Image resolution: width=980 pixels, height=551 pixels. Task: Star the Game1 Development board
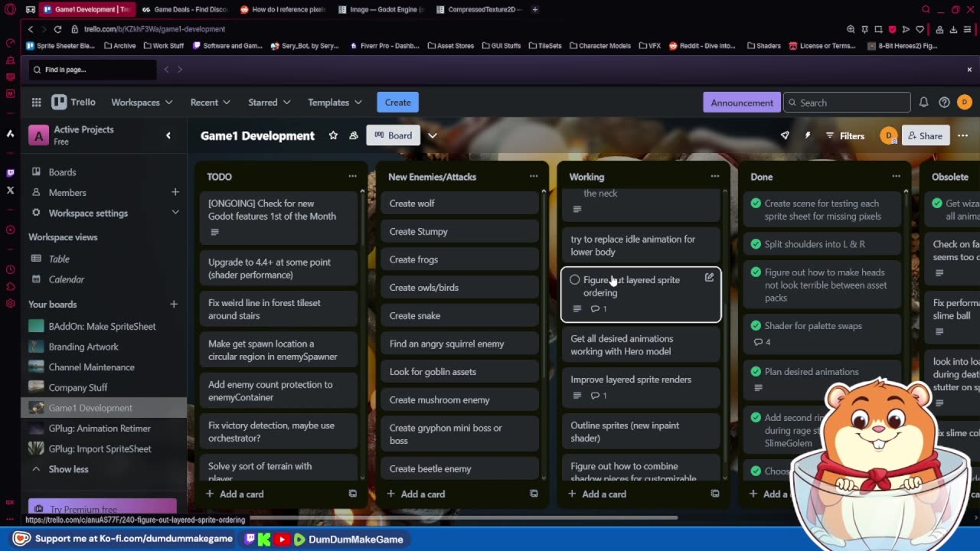(333, 135)
